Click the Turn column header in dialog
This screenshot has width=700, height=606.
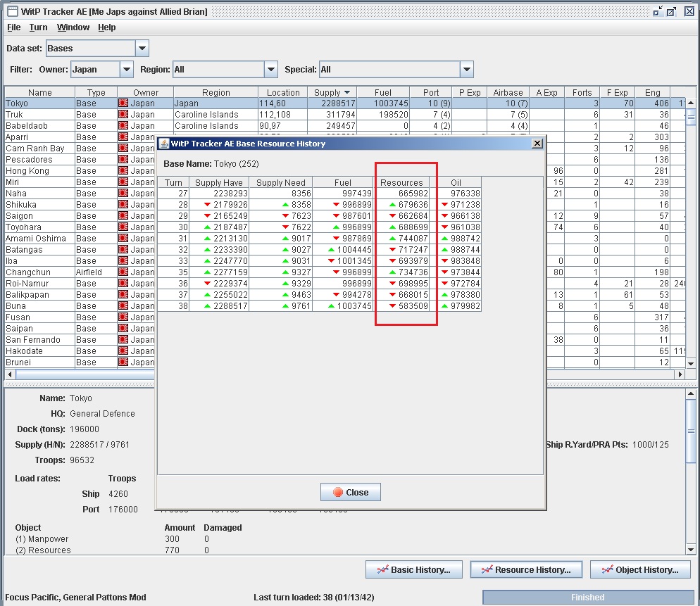point(173,182)
